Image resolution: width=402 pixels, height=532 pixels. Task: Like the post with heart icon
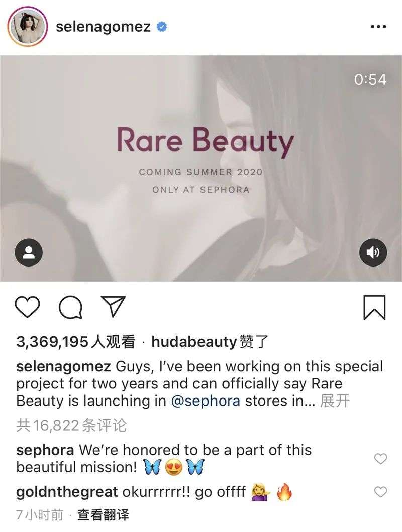27,307
